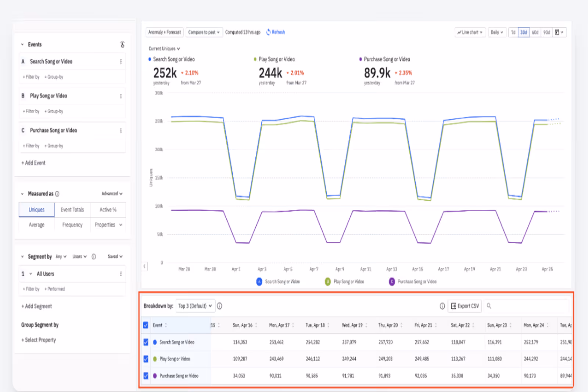Click the info icon beside Export CSV
588x392 pixels.
[x=442, y=306]
